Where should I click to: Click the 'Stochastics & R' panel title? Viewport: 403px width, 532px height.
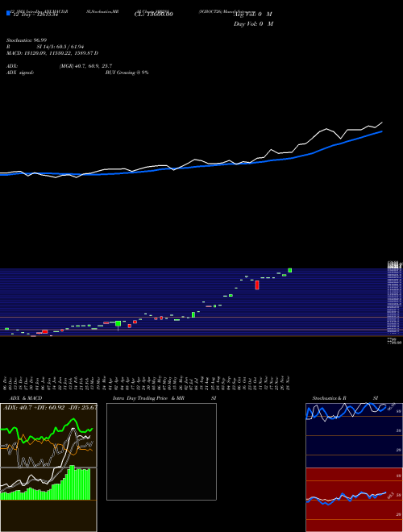point(329,398)
